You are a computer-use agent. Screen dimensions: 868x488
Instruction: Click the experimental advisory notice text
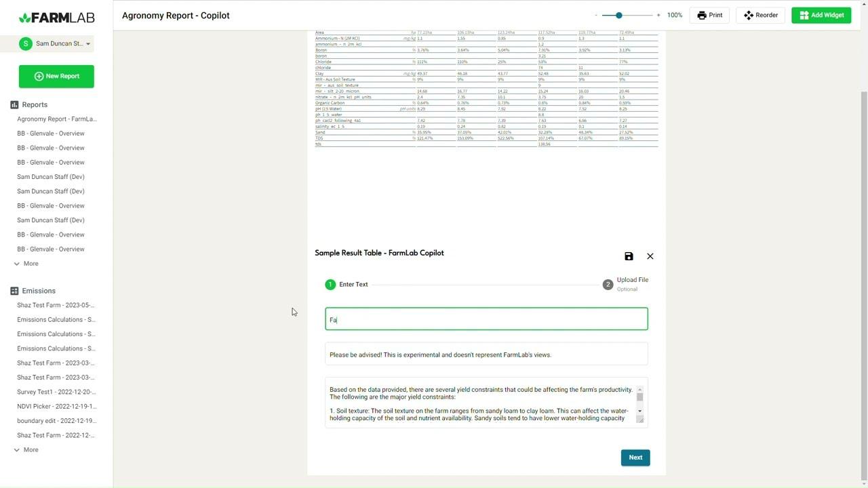click(x=440, y=355)
